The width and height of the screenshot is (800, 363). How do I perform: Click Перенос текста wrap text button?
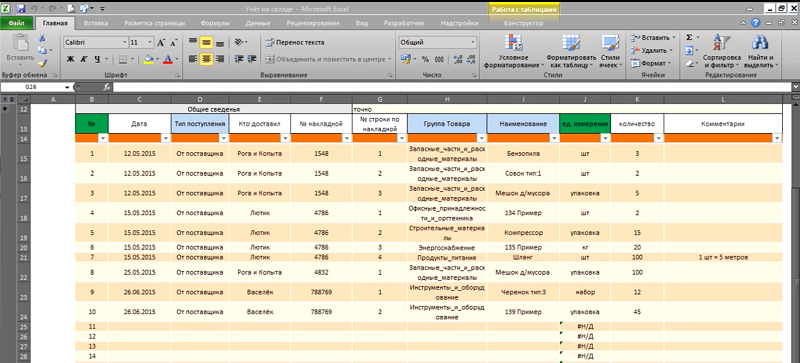coord(295,43)
